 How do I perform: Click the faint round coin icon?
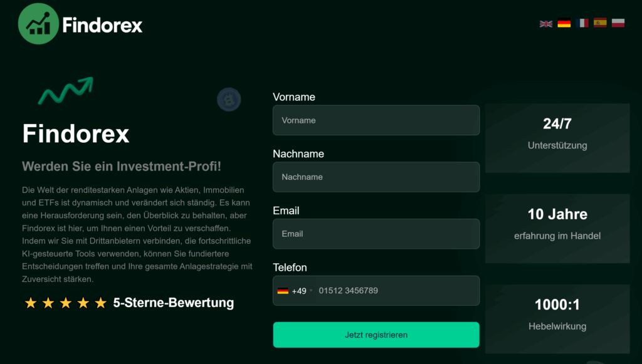point(229,99)
